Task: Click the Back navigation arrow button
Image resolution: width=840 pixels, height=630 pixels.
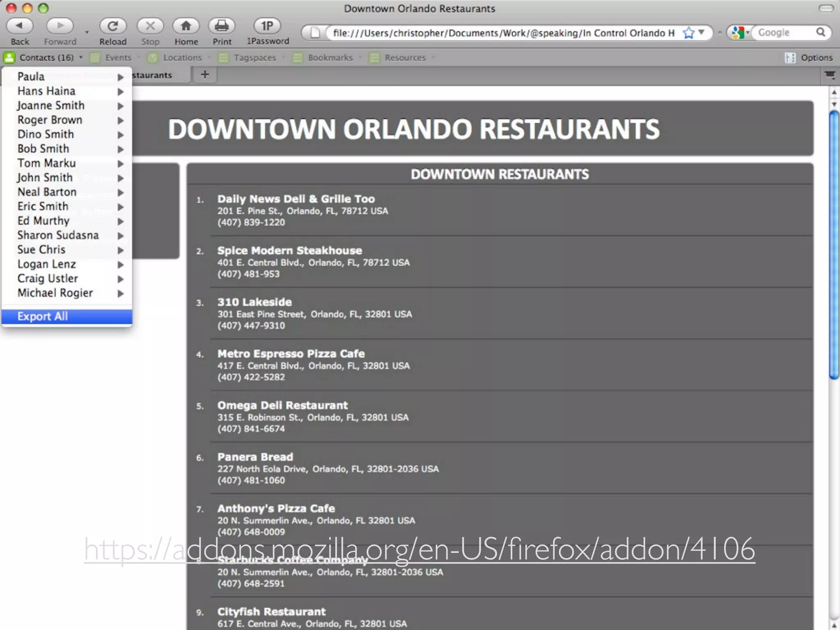Action: click(19, 26)
